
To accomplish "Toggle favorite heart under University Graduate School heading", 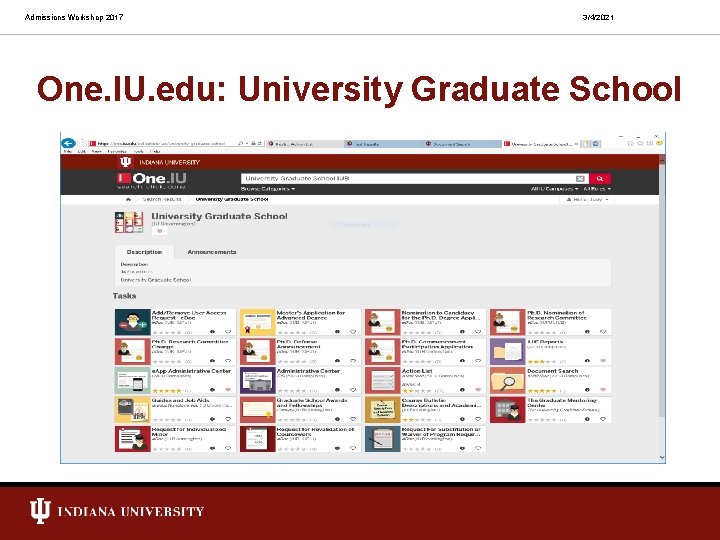I will 160,231.
